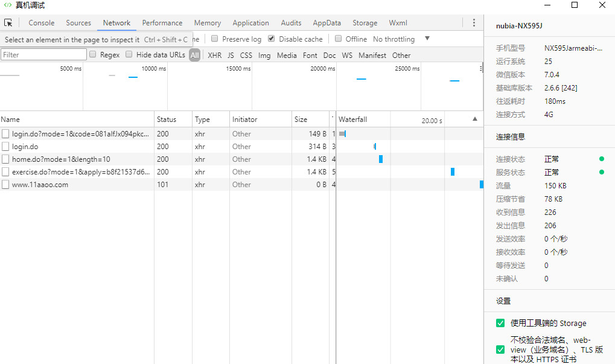The image size is (615, 364).
Task: Click the 流量 150 KB value
Action: (555, 185)
